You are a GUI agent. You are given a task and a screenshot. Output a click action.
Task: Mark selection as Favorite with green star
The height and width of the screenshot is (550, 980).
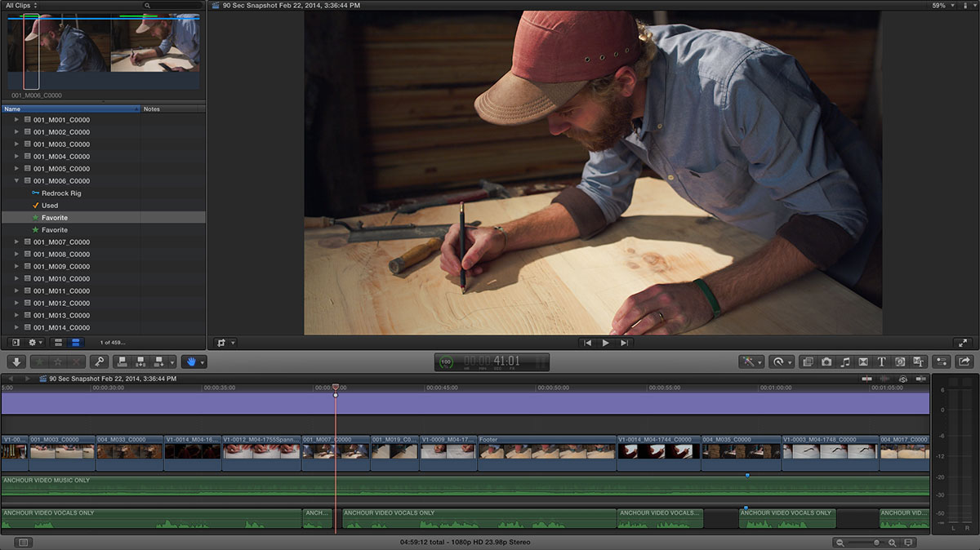tap(40, 361)
